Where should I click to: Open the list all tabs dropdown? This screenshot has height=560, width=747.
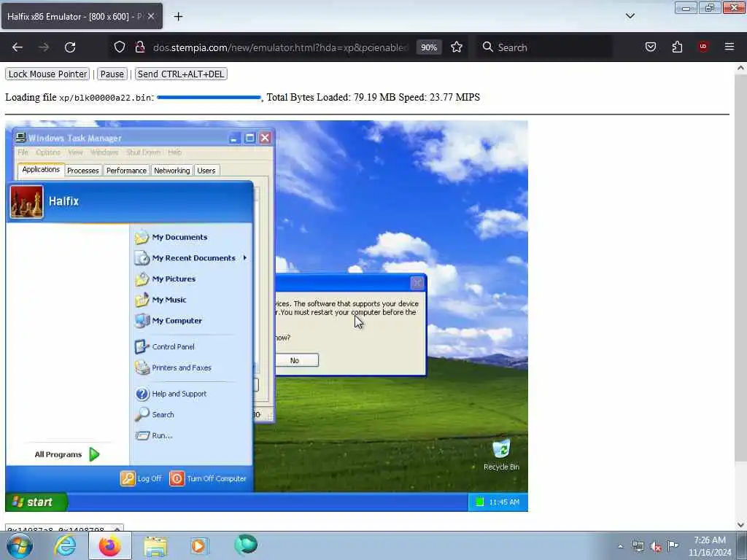pyautogui.click(x=630, y=16)
